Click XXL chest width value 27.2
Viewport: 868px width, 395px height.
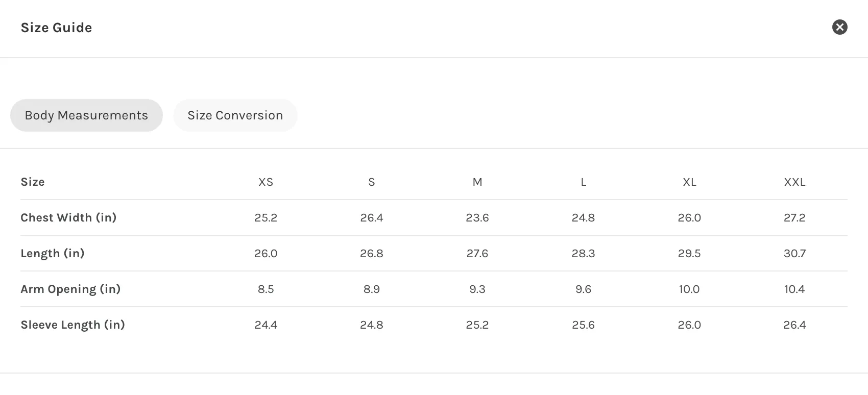pyautogui.click(x=794, y=218)
